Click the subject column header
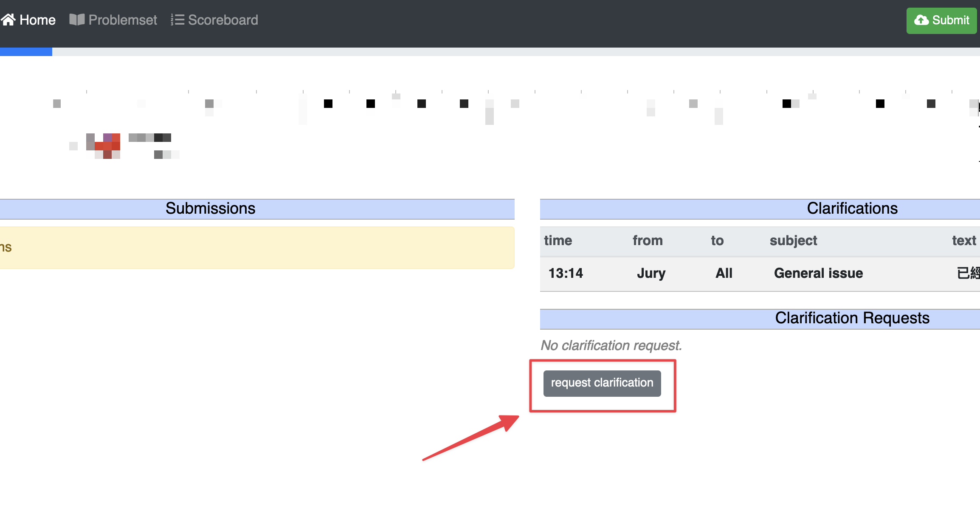 793,240
